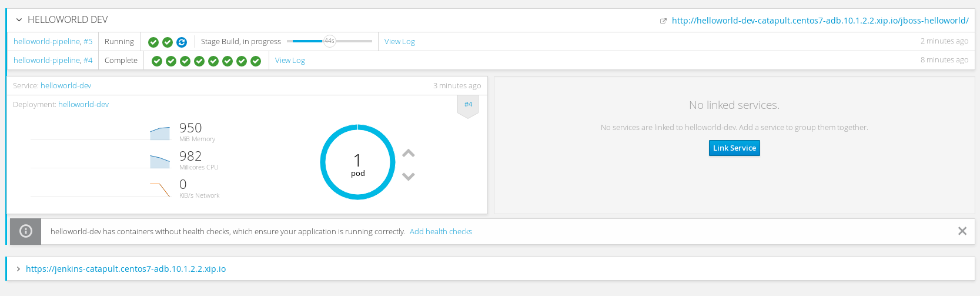Image resolution: width=980 pixels, height=296 pixels.
Task: Open helloworld-pipeline, #4 build
Action: click(53, 61)
